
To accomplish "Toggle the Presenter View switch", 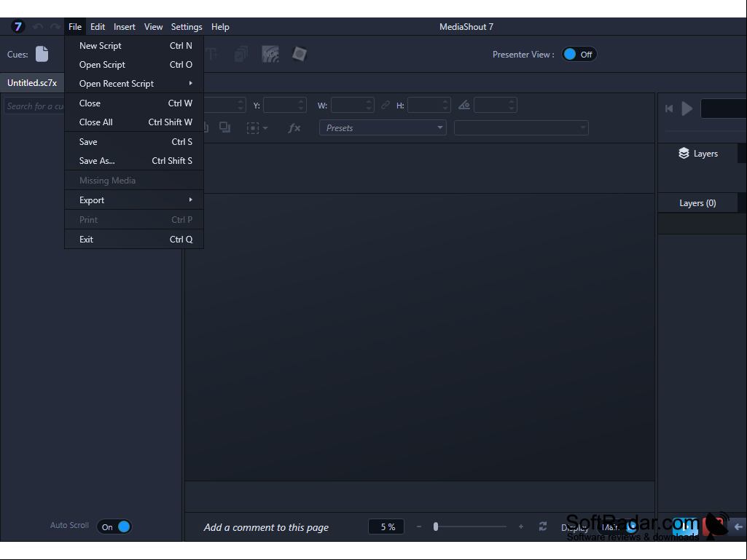I will [x=579, y=55].
